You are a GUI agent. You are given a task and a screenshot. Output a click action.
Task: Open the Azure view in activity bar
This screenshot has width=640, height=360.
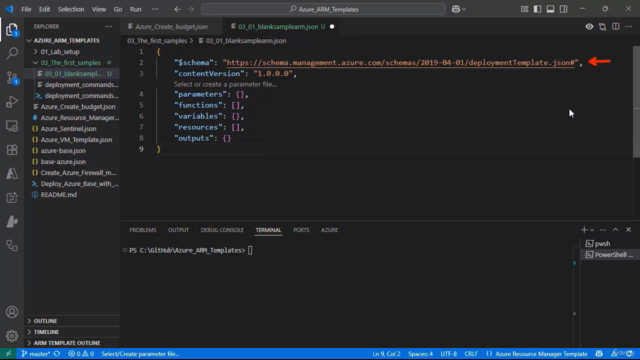click(12, 174)
